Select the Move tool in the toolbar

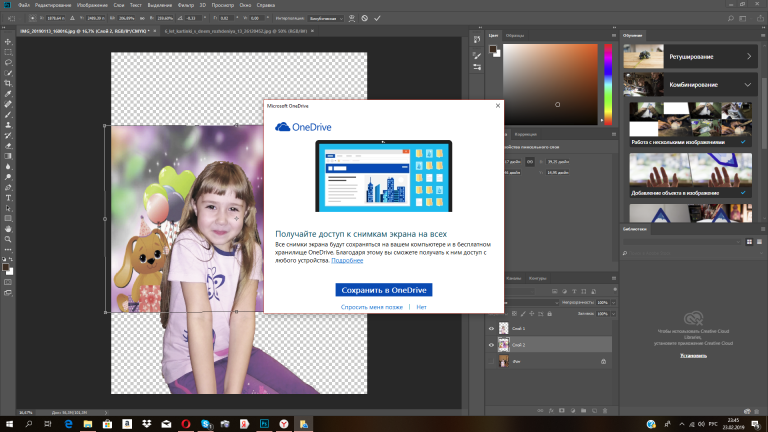point(8,40)
